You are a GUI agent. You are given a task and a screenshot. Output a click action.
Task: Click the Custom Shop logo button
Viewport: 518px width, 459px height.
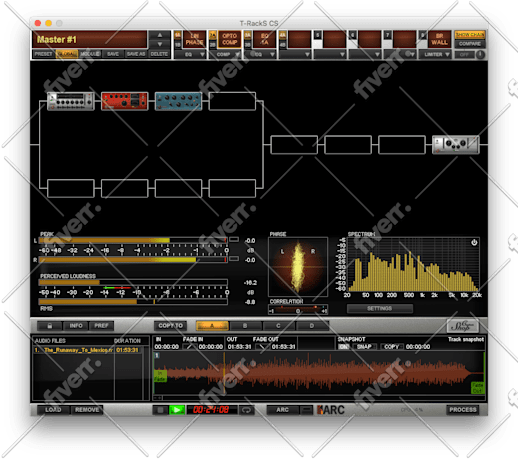(x=463, y=326)
